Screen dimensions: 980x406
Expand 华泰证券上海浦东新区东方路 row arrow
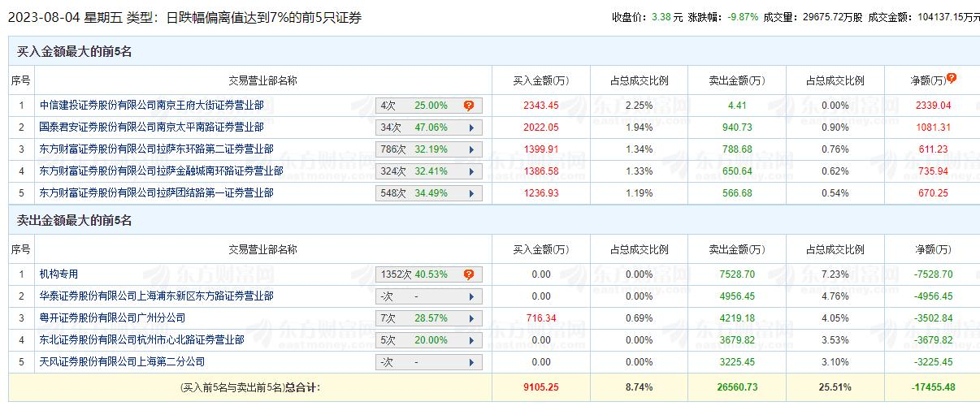click(471, 296)
